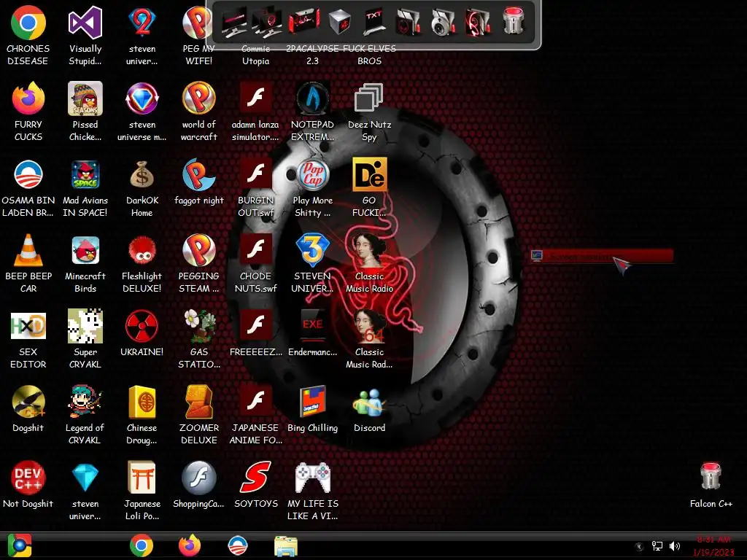The width and height of the screenshot is (747, 560).
Task: Open the 'BURGIN OUT.swf' flash file
Action: click(x=256, y=174)
